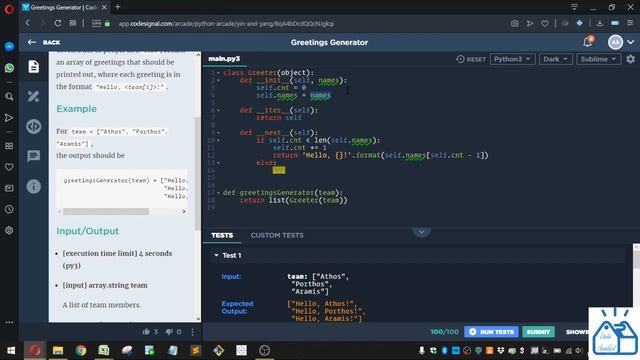Take snapshot with camera icon in address bar

click(x=515, y=23)
